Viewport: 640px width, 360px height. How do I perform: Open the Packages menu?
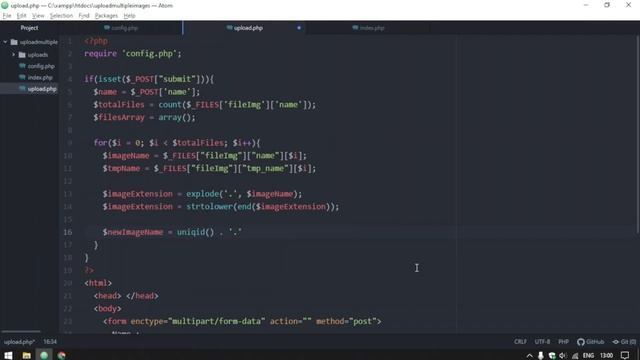106,16
